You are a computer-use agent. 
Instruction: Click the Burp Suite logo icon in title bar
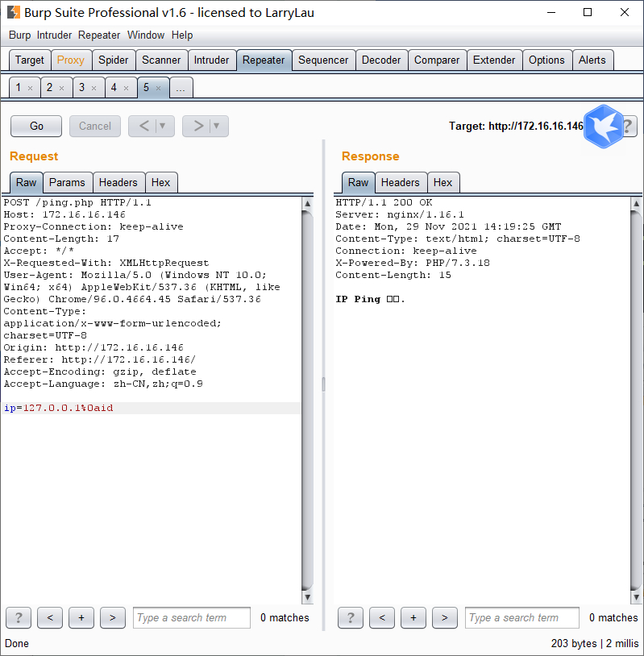click(x=14, y=12)
